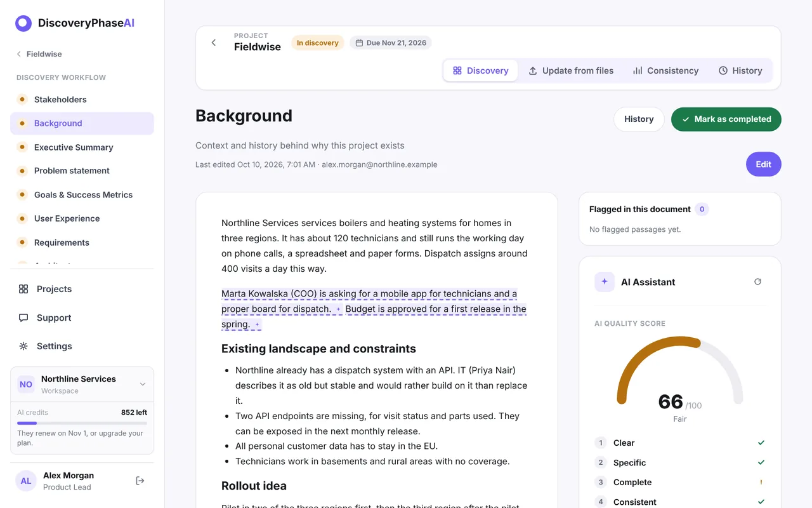Select Stakeholders in the discovery workflow
Screen dimensions: 812x508
tap(82, 100)
